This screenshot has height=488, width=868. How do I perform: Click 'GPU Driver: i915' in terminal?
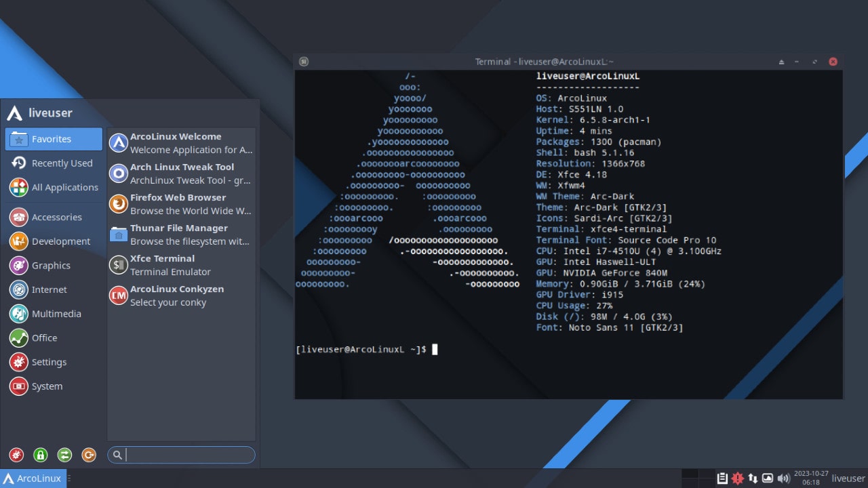coord(580,295)
